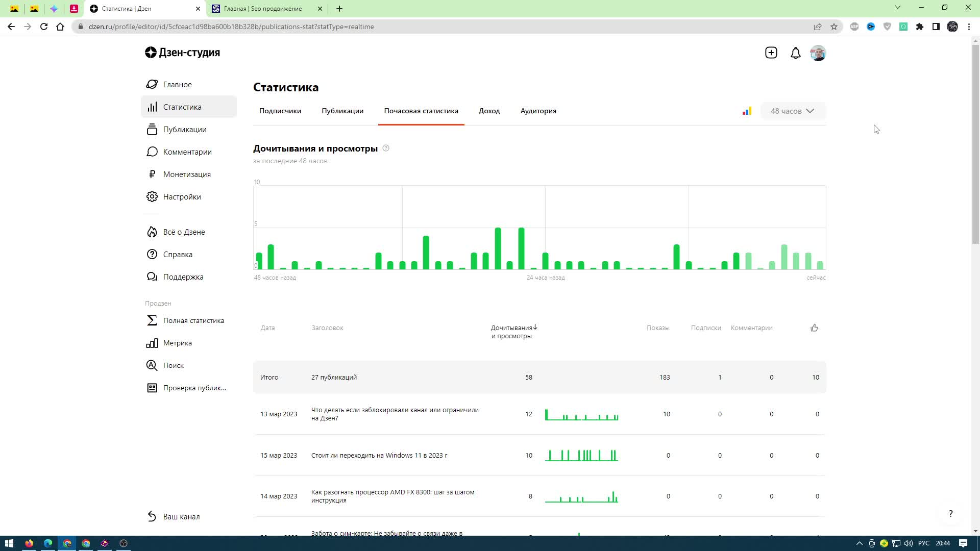Switch to Публикации statistics tab
This screenshot has height=551, width=980.
point(342,111)
